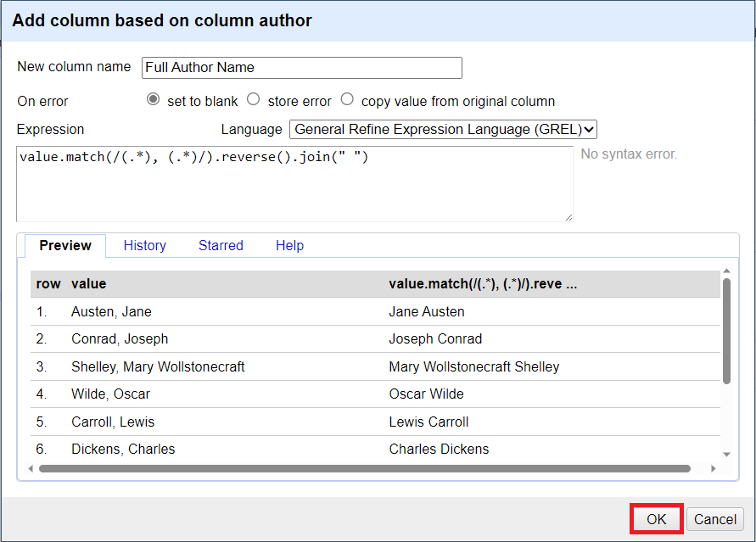Click the expression box resize handle

[568, 217]
